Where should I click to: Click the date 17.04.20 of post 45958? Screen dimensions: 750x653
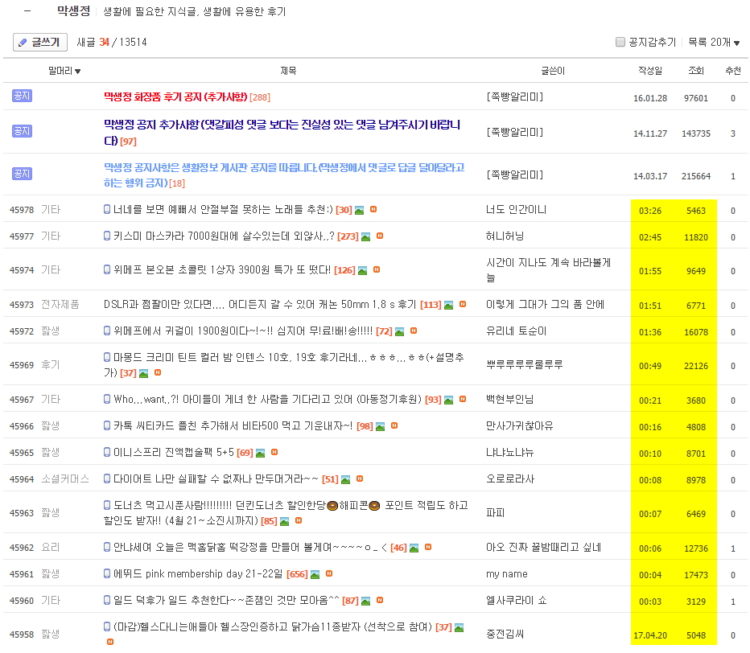pyautogui.click(x=650, y=635)
